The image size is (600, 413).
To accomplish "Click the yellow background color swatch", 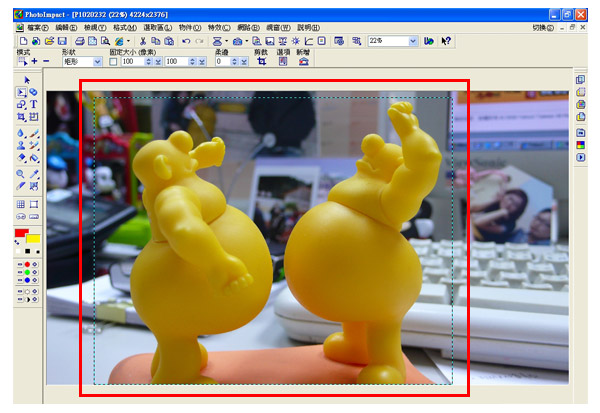I will coord(33,240).
